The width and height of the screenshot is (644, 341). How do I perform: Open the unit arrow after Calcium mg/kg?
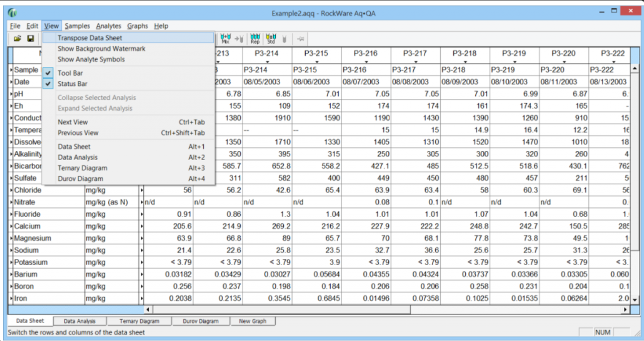coord(142,226)
